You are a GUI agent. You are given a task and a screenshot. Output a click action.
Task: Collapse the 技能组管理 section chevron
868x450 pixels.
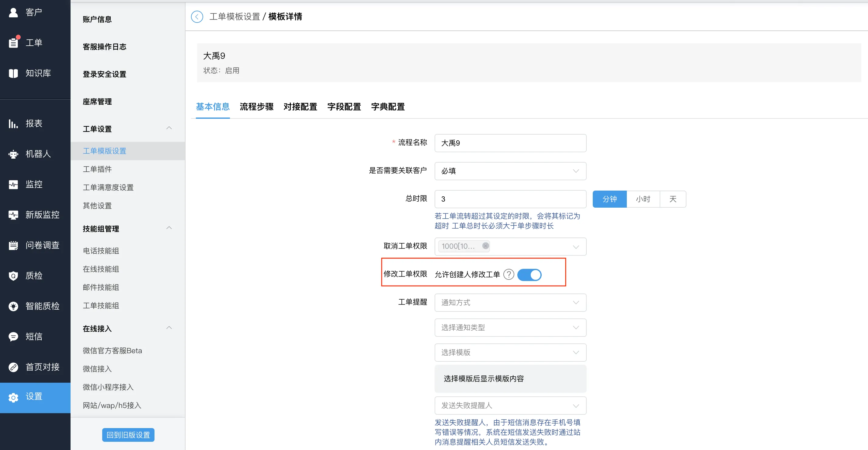tap(169, 228)
